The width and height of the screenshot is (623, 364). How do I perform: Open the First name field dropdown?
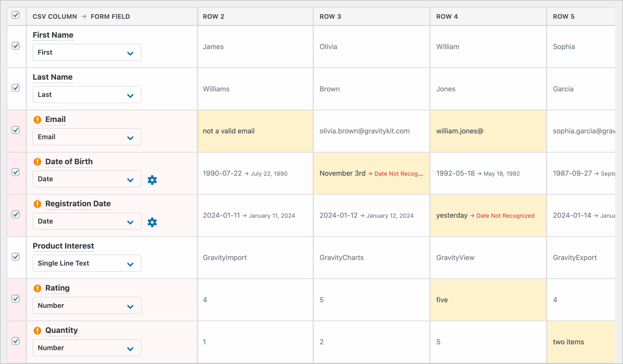(87, 52)
